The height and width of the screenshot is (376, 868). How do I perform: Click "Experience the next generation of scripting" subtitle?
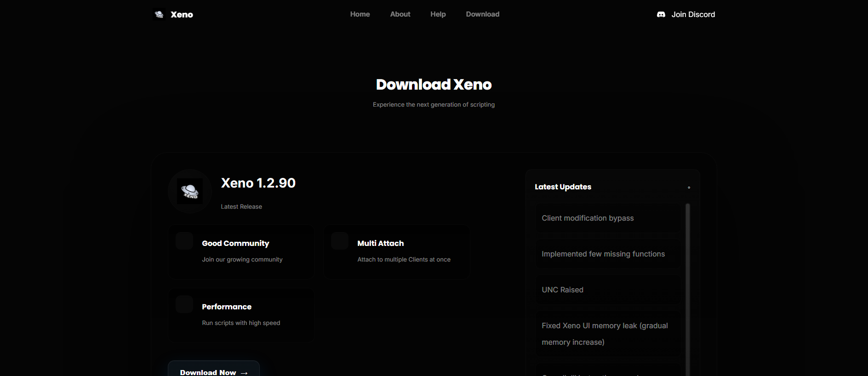coord(434,105)
